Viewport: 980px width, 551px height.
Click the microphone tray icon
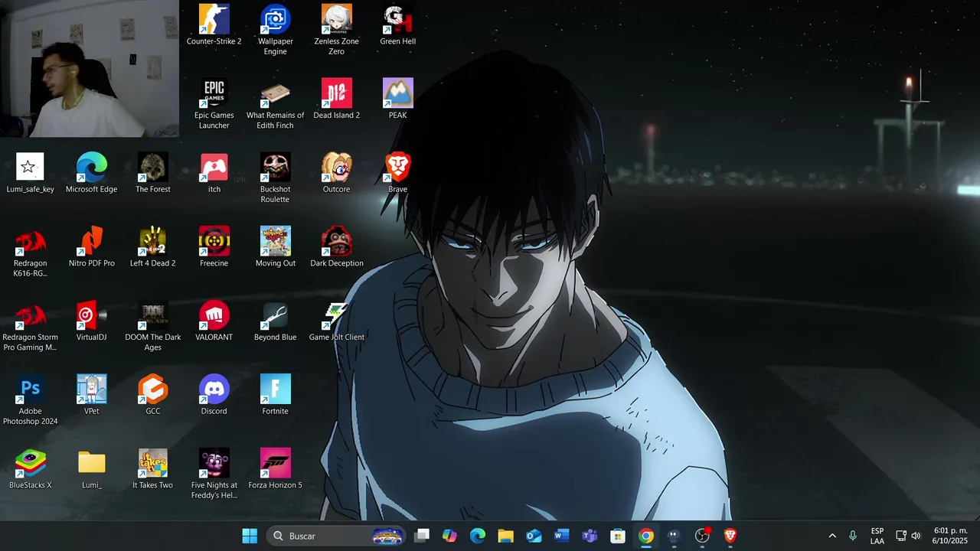click(x=853, y=536)
